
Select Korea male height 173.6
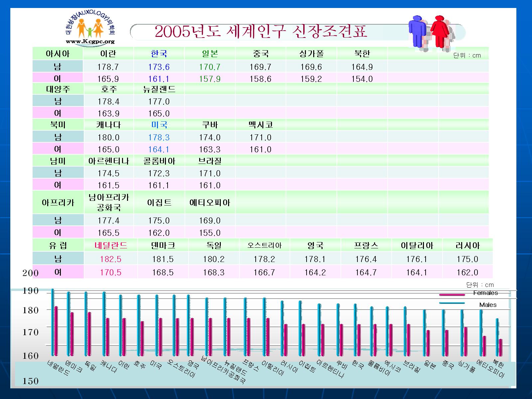point(159,67)
